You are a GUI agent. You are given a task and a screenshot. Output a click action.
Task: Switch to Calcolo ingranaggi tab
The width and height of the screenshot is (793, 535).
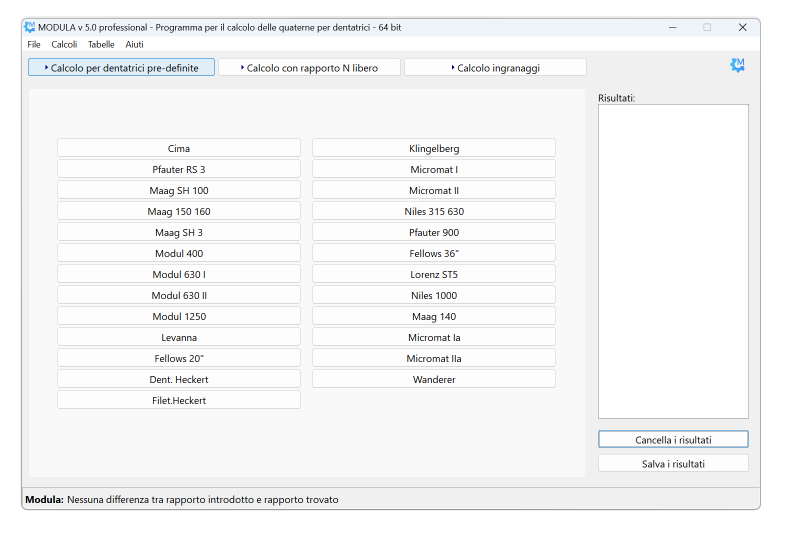tap(496, 67)
